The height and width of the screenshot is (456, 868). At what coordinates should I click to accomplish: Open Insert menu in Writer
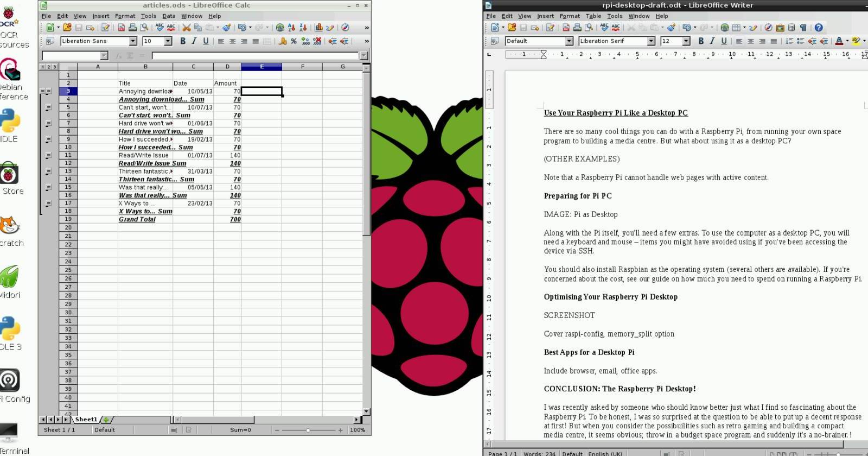[x=545, y=16]
